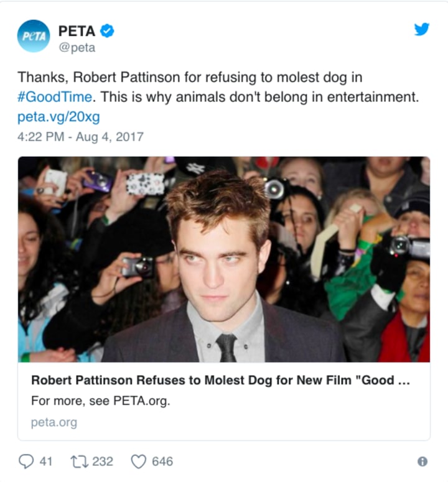Screen dimensions: 448x482
Task: Click the like count of 646
Action: click(x=162, y=461)
